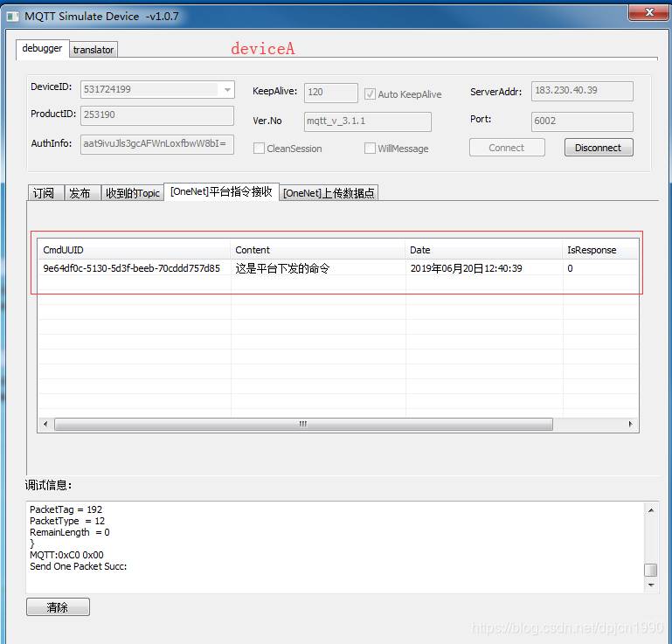Click the table scroll right arrow
Image resolution: width=672 pixels, height=644 pixels.
click(x=630, y=424)
